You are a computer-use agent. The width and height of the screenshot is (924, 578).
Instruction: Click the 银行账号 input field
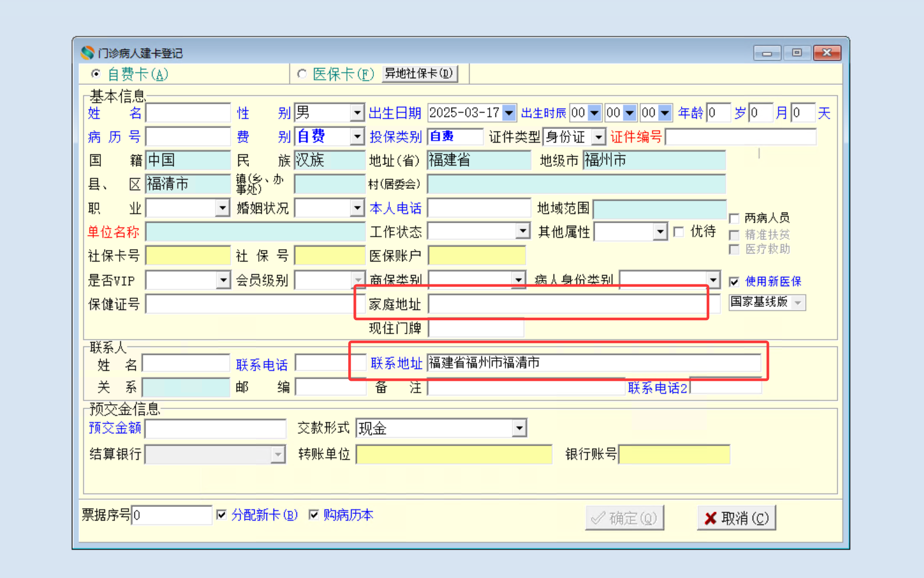tap(675, 454)
